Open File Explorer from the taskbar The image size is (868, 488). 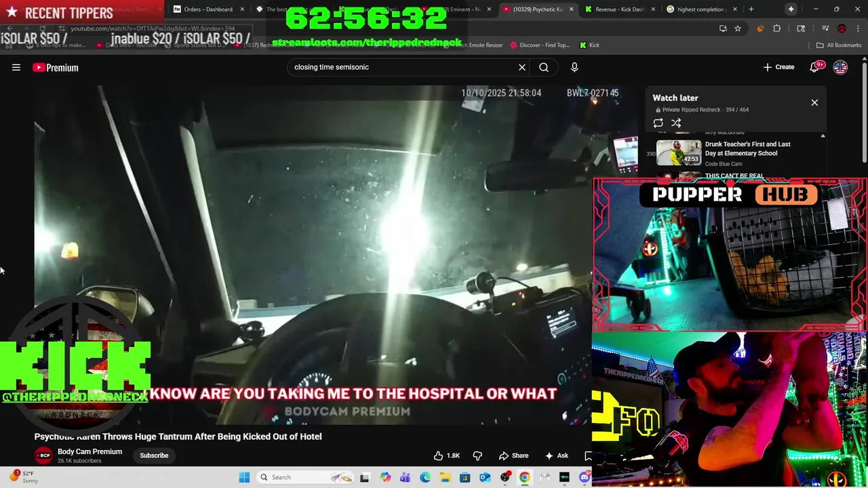tap(445, 477)
